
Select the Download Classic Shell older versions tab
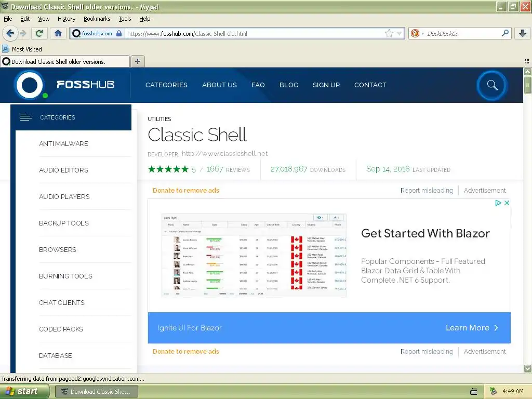point(65,61)
